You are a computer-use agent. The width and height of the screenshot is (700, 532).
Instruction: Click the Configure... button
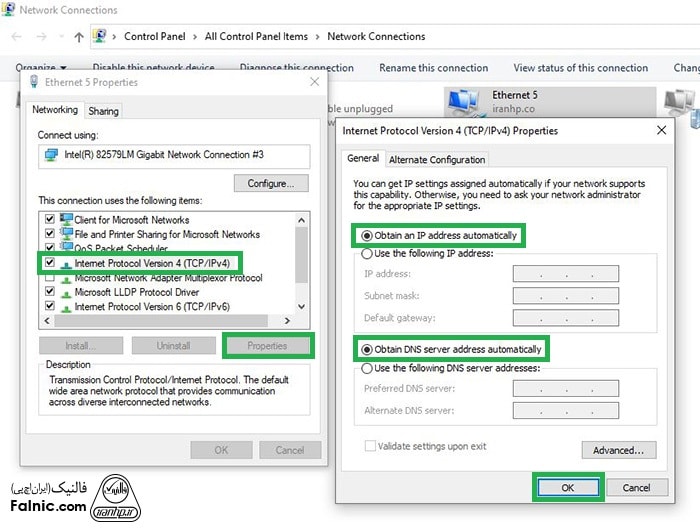click(270, 184)
